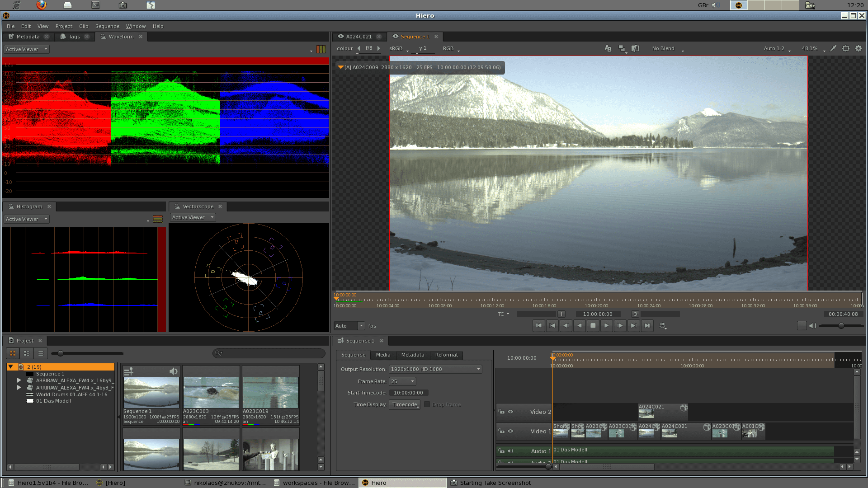The height and width of the screenshot is (488, 868).
Task: Toggle lock on the Video 1 track
Action: pyautogui.click(x=501, y=431)
